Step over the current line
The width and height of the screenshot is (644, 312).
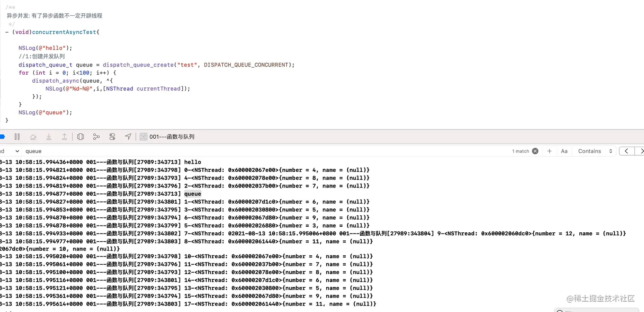point(33,136)
